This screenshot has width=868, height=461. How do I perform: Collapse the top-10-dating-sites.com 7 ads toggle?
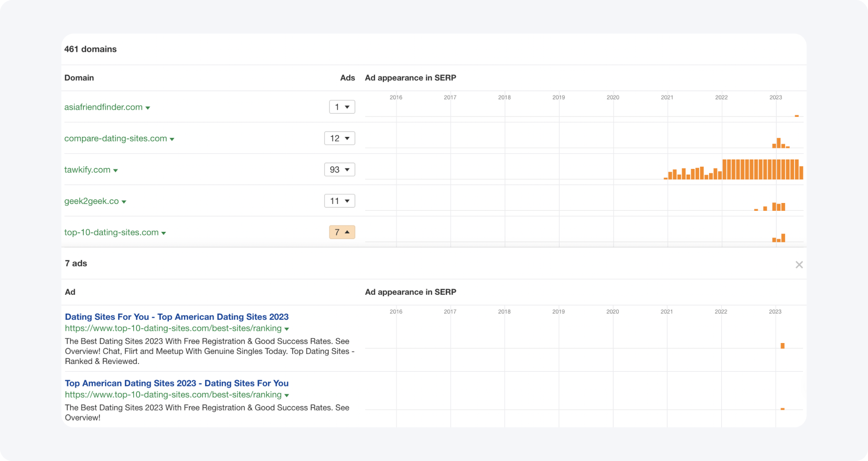[x=342, y=232]
